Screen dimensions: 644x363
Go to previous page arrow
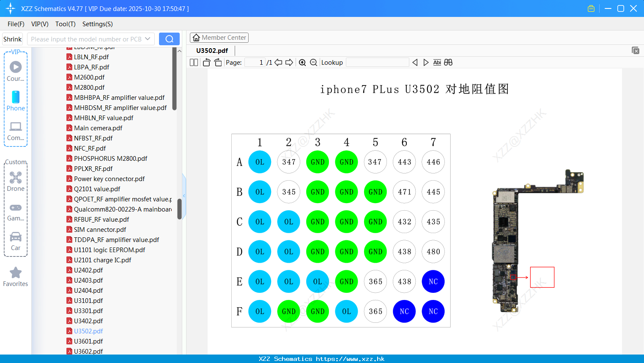[278, 63]
